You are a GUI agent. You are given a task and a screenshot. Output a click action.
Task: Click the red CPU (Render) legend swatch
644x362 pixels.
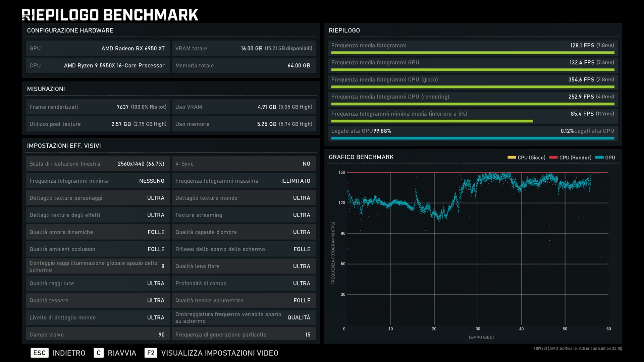[553, 158]
